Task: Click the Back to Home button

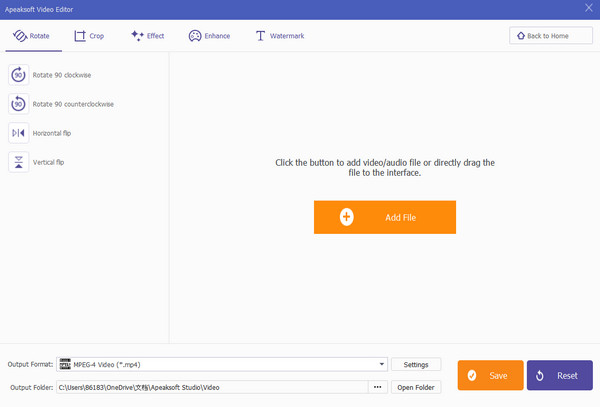Action: 551,36
